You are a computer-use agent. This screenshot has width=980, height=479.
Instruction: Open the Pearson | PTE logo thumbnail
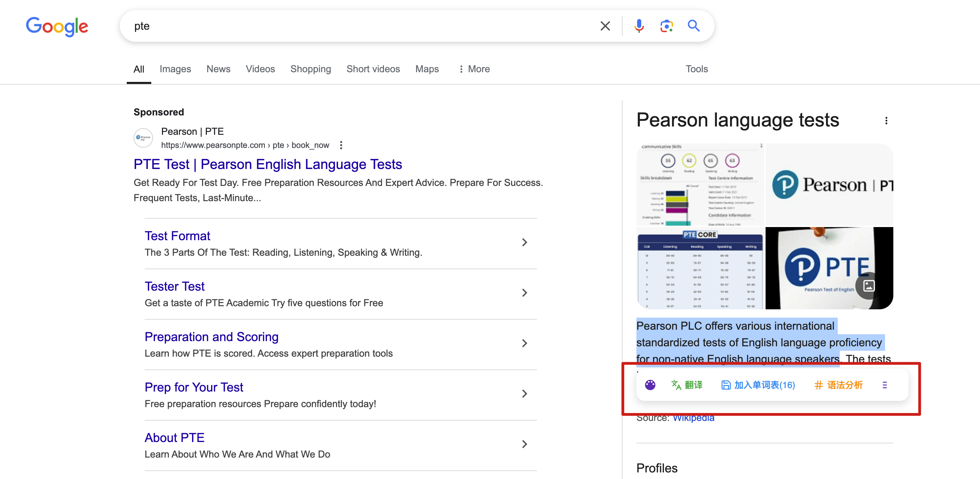[x=829, y=185]
